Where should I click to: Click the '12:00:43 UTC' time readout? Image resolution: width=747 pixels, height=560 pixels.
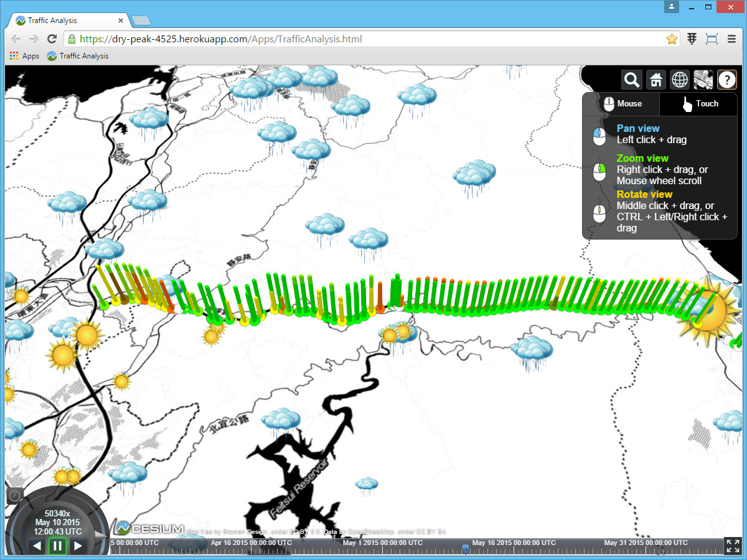click(57, 531)
